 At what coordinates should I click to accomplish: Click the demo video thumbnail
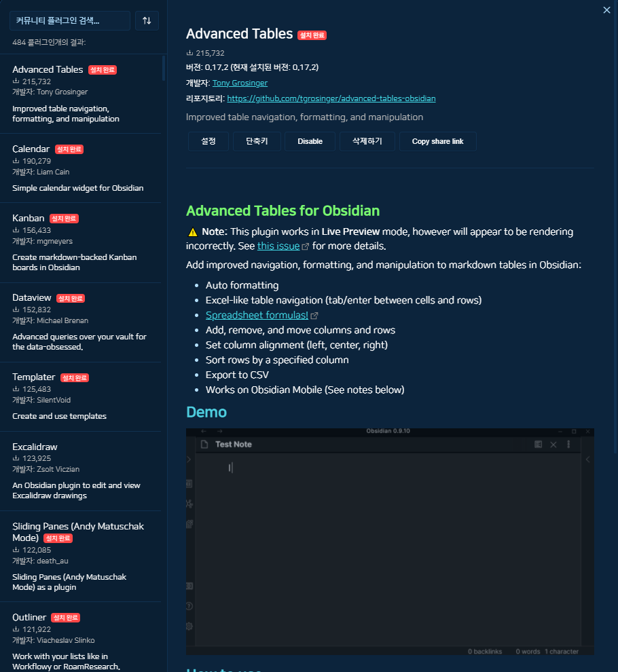coord(390,541)
